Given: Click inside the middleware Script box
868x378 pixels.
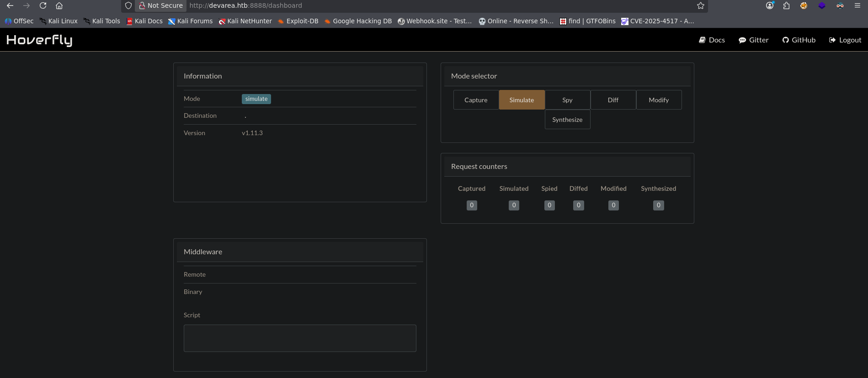Looking at the screenshot, I should pos(300,338).
